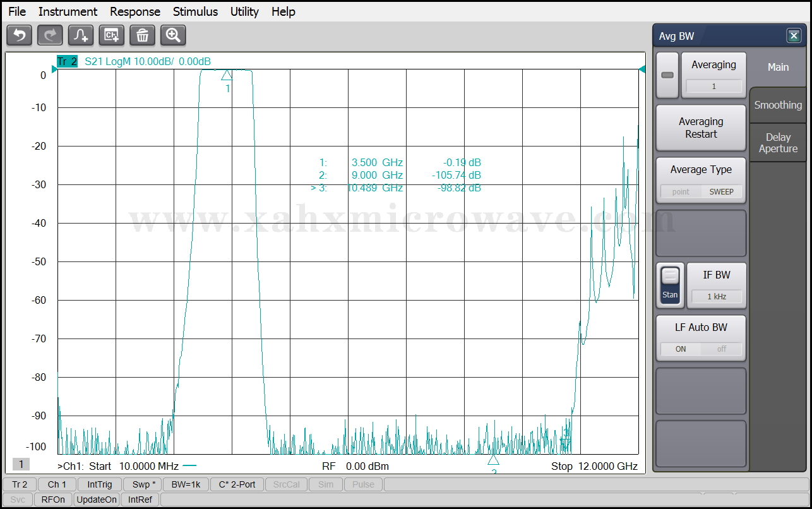Open the Stimulus menu
The width and height of the screenshot is (812, 509).
pos(196,11)
